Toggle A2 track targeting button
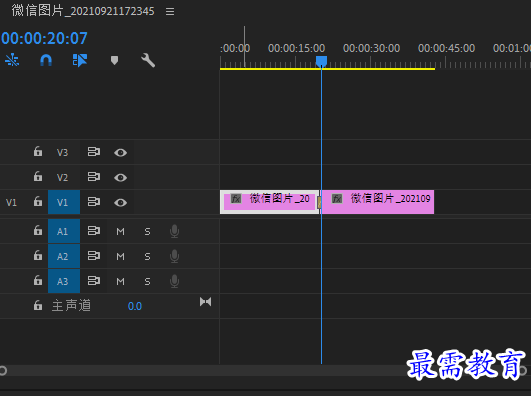Viewport: 531px width, 396px height. click(64, 256)
